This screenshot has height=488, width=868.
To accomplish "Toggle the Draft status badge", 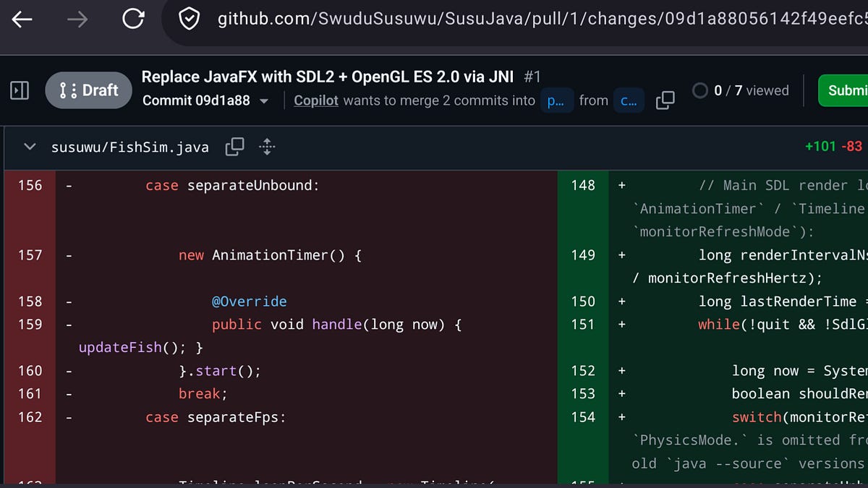I will pos(88,90).
